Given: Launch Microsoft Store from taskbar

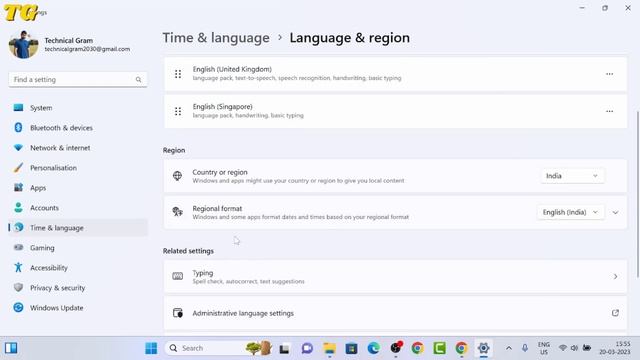Looking at the screenshot, I should [x=351, y=349].
